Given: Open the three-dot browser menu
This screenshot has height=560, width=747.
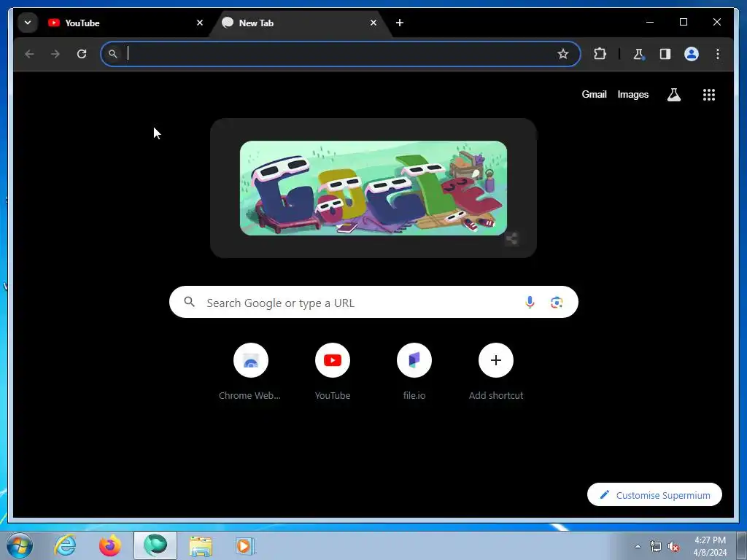Looking at the screenshot, I should click(x=718, y=54).
